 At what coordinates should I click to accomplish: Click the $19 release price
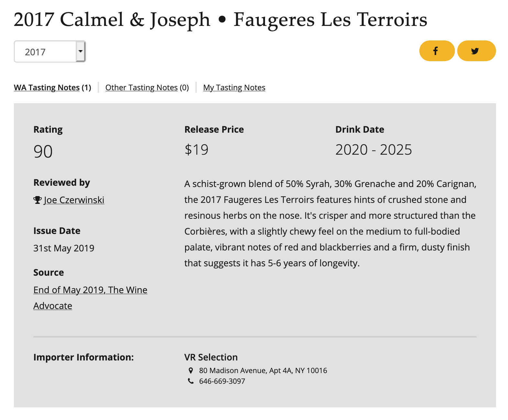[x=196, y=149]
